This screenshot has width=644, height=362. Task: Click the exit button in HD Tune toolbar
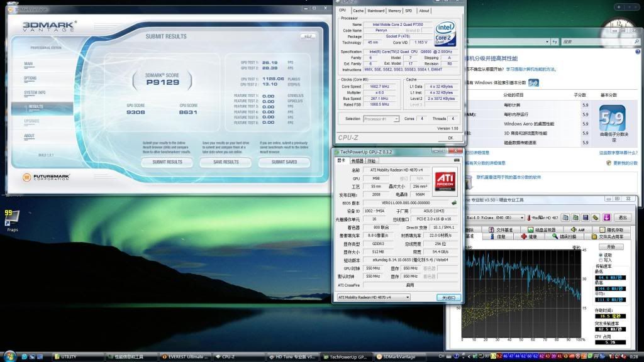[x=623, y=217]
